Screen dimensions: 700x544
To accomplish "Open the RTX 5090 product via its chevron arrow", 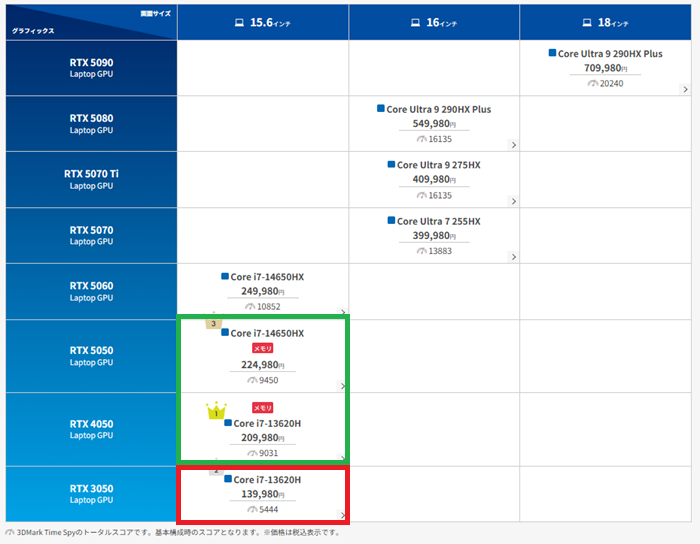I will pyautogui.click(x=685, y=89).
